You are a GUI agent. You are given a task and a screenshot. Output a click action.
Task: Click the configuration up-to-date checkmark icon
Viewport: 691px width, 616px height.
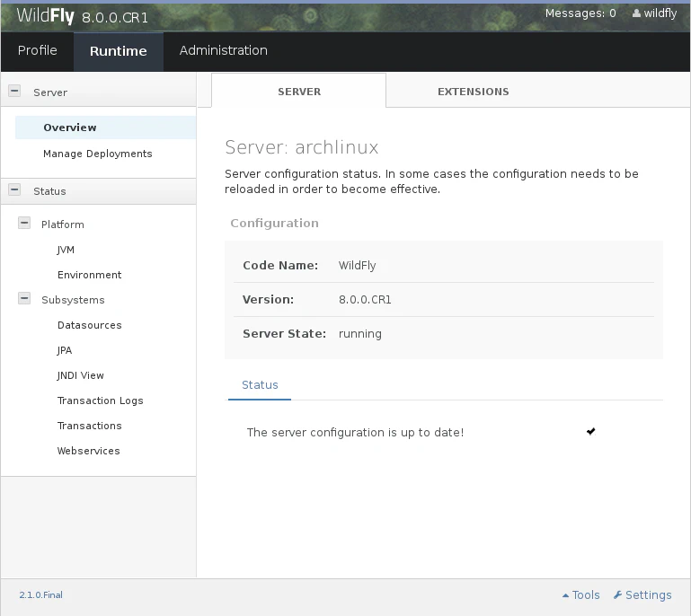590,432
